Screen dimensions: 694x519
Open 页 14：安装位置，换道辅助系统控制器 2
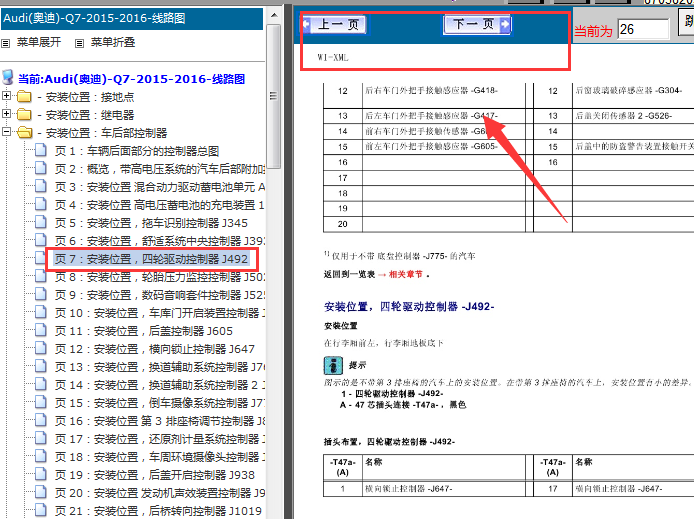pos(160,385)
